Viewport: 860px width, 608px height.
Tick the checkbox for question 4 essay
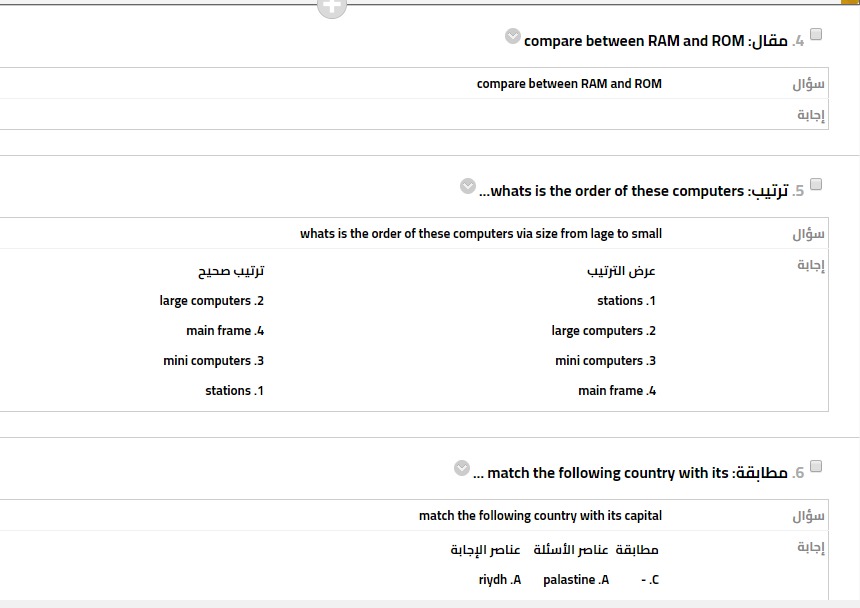[x=816, y=34]
